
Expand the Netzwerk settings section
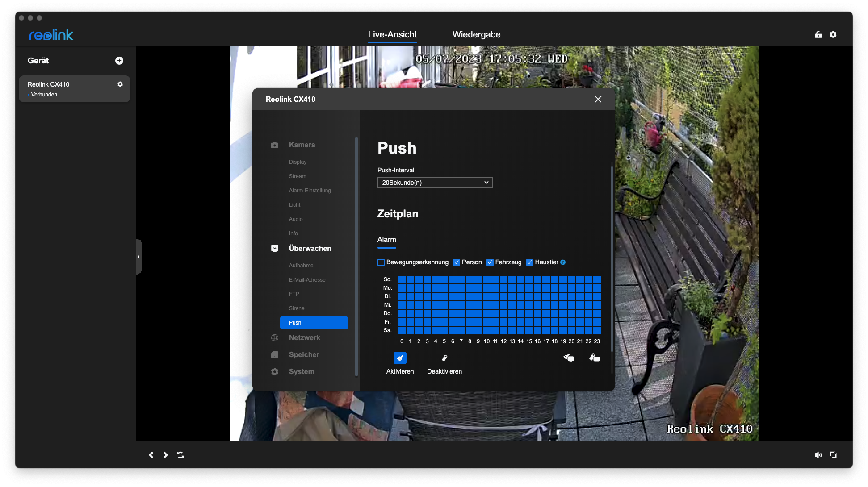tap(304, 338)
